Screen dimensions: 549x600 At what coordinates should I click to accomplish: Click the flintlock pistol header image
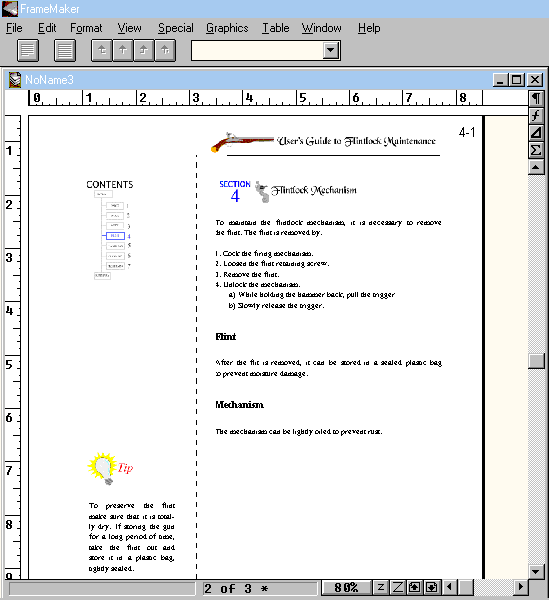(242, 142)
